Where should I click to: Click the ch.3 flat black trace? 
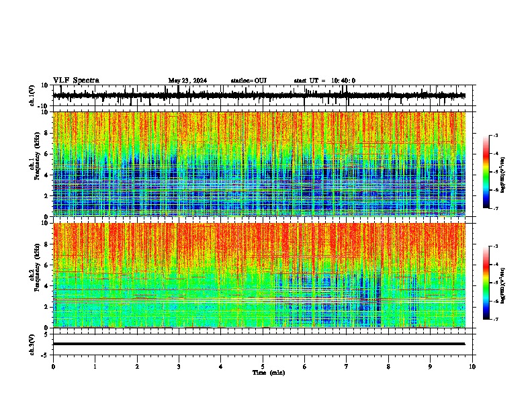[x=259, y=344]
